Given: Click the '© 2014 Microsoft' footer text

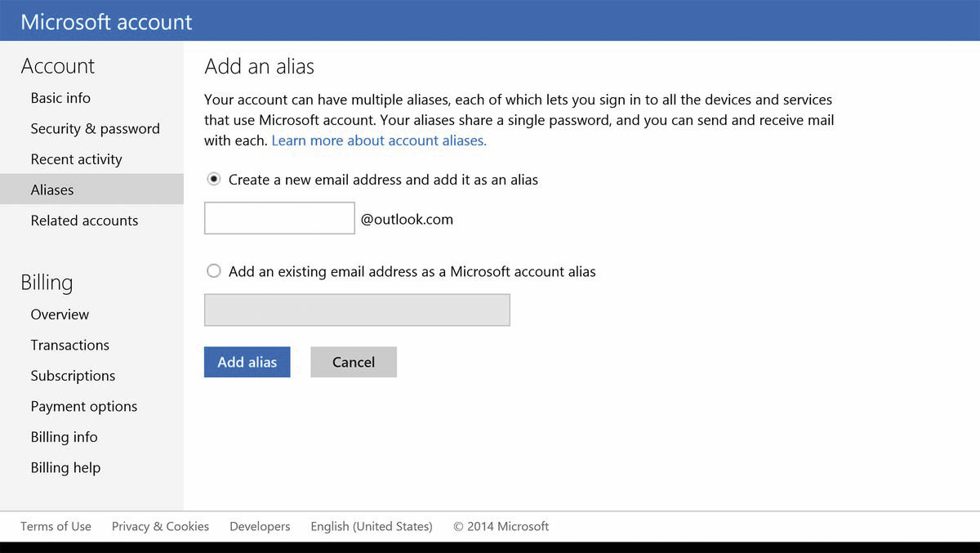Looking at the screenshot, I should (501, 526).
